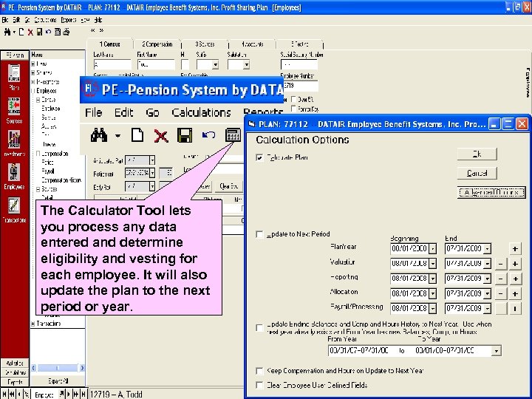Click the scroll left arrow under the Menu tree
This screenshot has height=399, width=532.
click(33, 368)
